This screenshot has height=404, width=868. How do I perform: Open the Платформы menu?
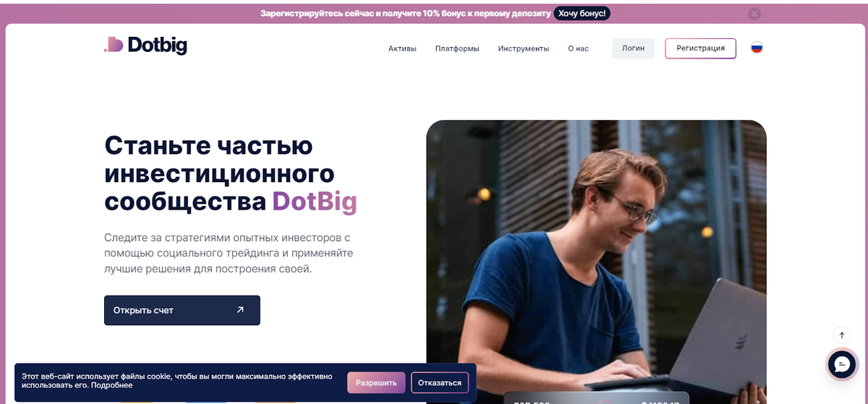point(457,48)
